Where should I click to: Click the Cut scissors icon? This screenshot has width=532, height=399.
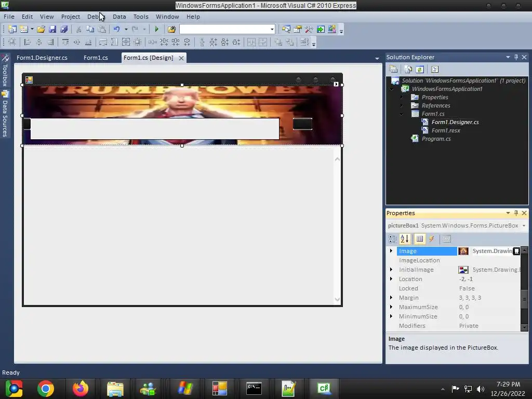pos(78,29)
